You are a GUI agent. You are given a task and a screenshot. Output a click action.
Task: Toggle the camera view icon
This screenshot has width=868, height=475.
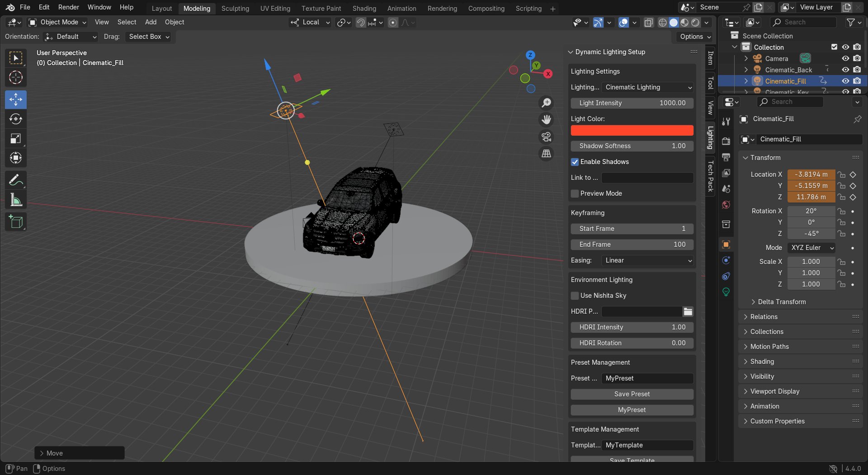[x=547, y=136]
